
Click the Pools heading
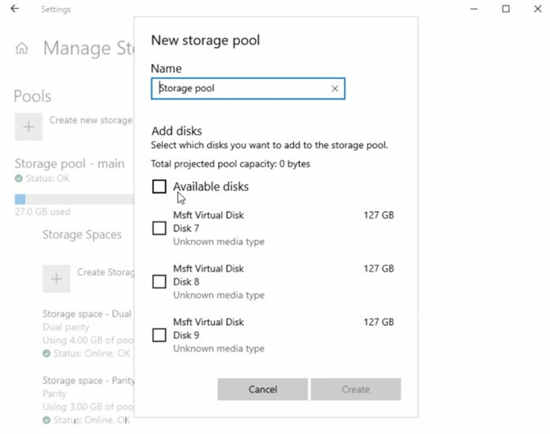[x=32, y=96]
